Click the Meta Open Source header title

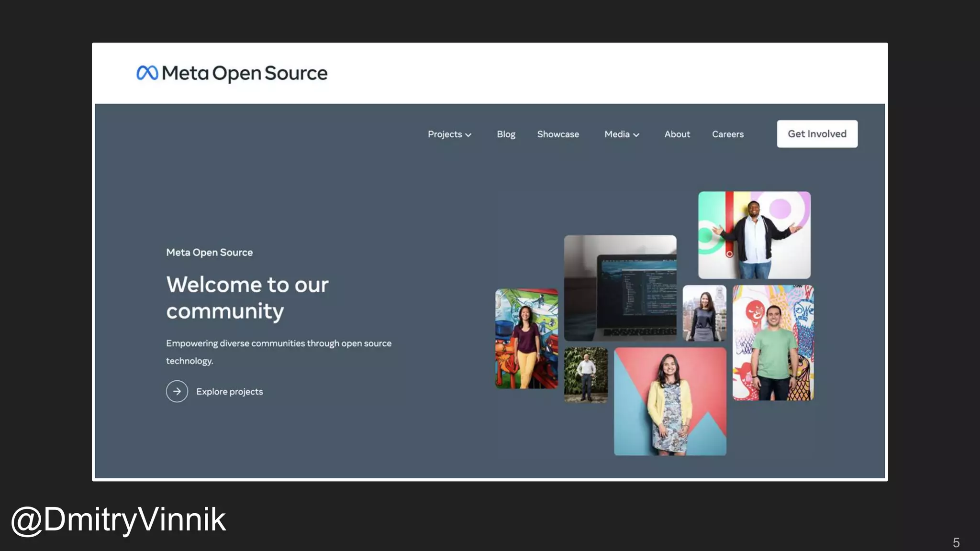[x=245, y=73]
